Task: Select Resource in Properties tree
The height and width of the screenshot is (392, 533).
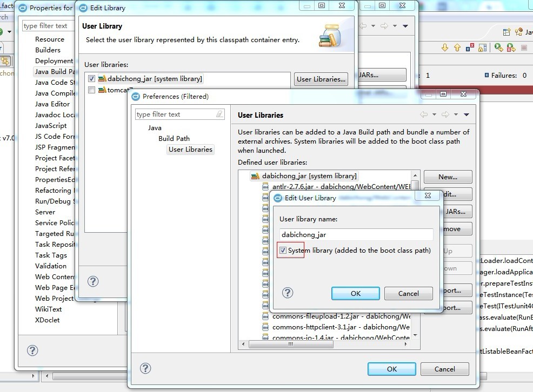Action: tap(50, 39)
